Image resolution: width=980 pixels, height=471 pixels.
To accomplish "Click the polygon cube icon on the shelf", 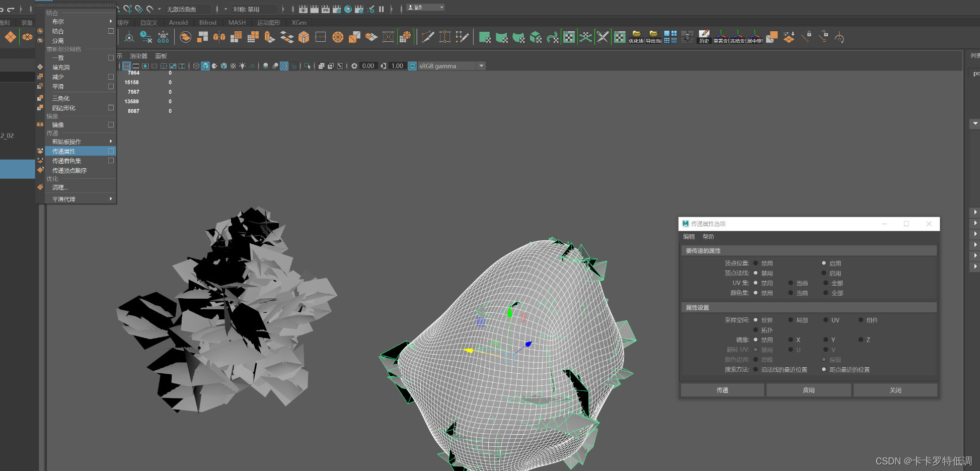I will coord(304,37).
